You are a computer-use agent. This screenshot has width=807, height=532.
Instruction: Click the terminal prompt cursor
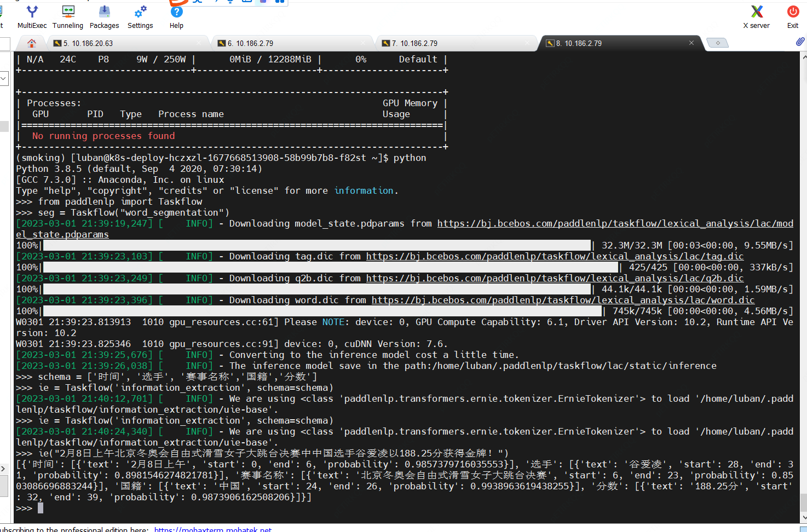39,507
